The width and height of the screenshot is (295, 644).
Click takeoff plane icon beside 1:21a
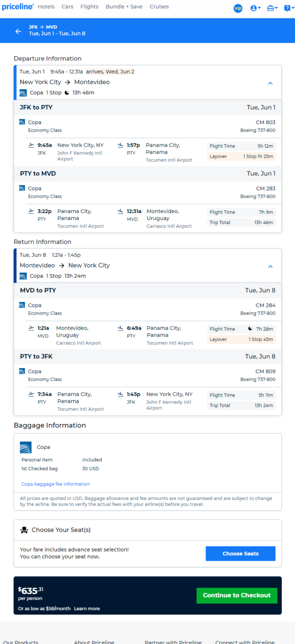[31, 328]
